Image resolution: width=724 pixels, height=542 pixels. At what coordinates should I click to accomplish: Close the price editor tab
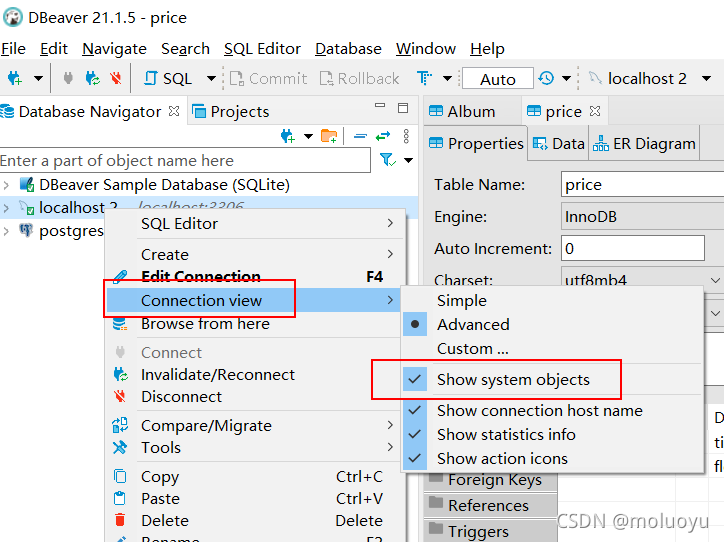[x=595, y=111]
